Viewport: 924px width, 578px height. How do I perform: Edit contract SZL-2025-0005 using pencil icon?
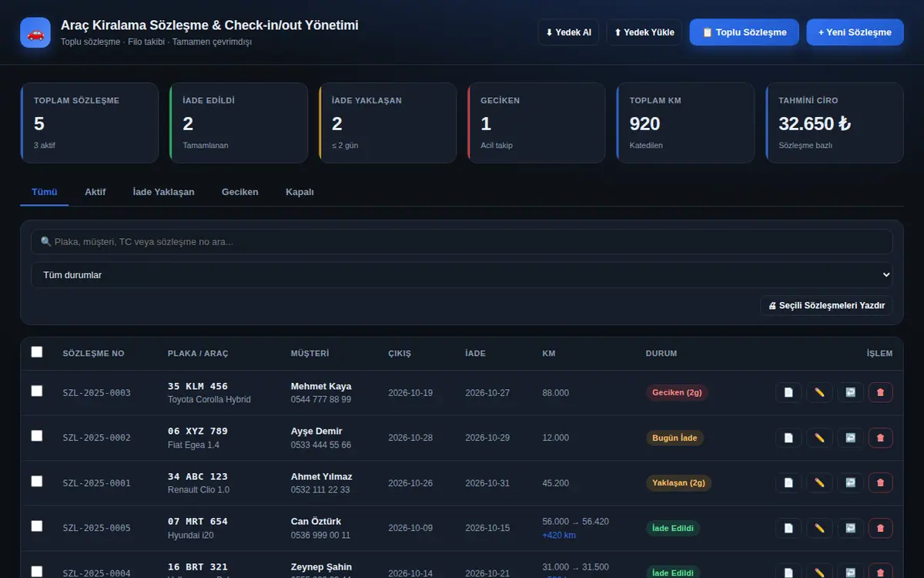[x=819, y=528]
